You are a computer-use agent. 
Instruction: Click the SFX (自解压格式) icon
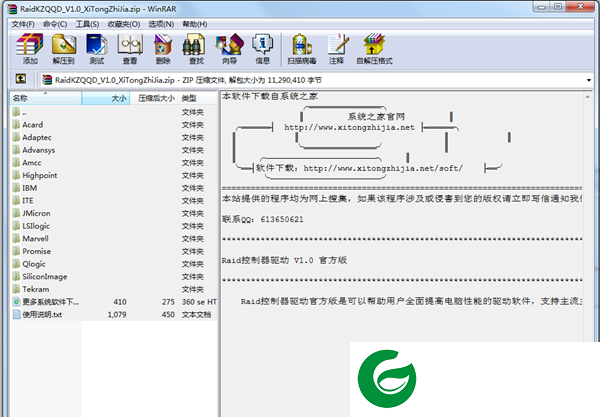point(374,49)
